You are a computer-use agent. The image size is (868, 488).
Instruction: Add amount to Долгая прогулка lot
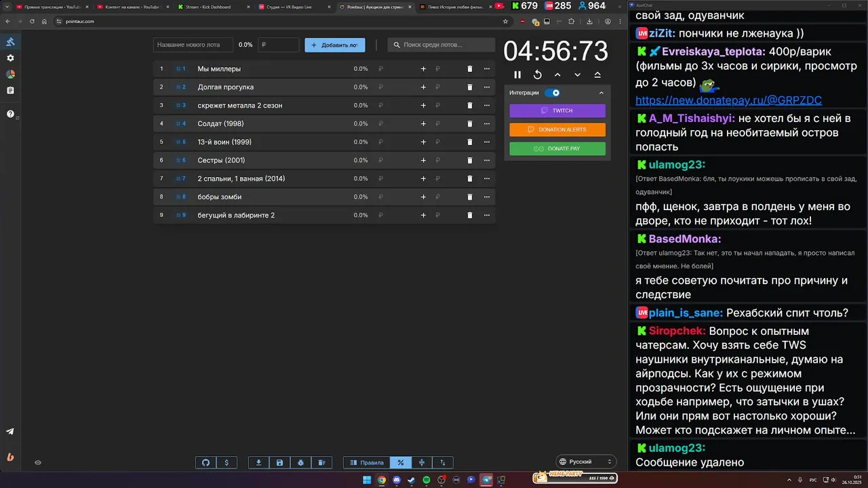(x=423, y=87)
